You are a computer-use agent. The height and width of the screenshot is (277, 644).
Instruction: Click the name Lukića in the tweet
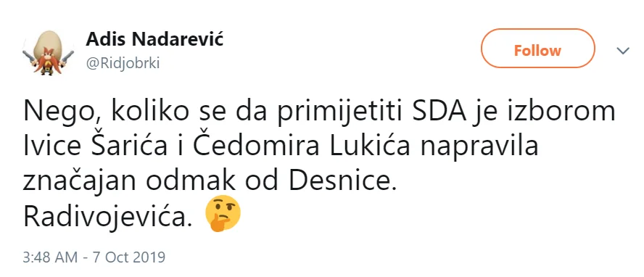pos(369,146)
